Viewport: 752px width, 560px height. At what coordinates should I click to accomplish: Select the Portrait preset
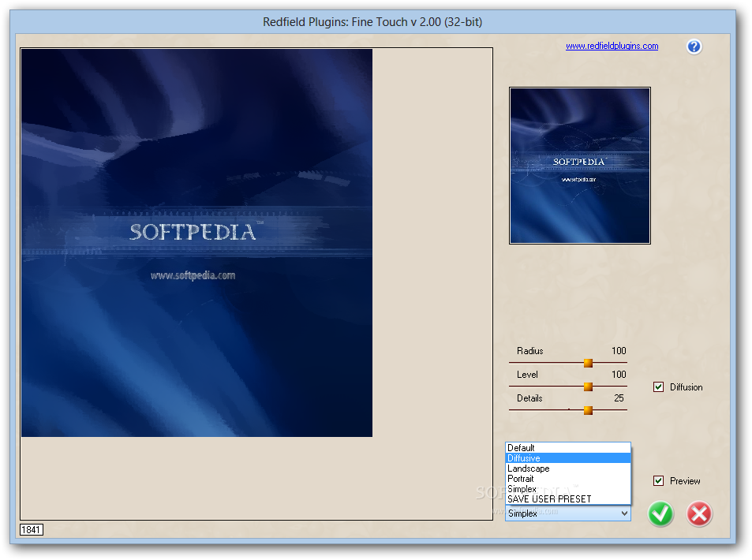pyautogui.click(x=568, y=479)
